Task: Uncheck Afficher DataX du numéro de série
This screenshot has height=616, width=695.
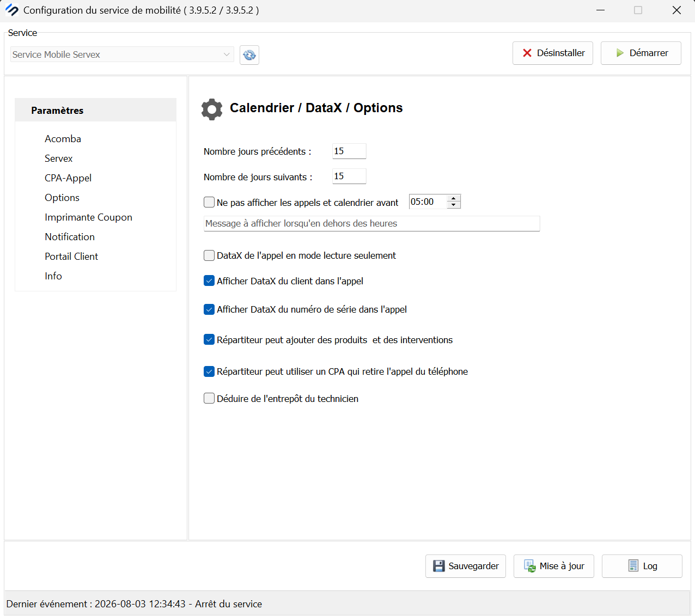Action: (x=209, y=309)
